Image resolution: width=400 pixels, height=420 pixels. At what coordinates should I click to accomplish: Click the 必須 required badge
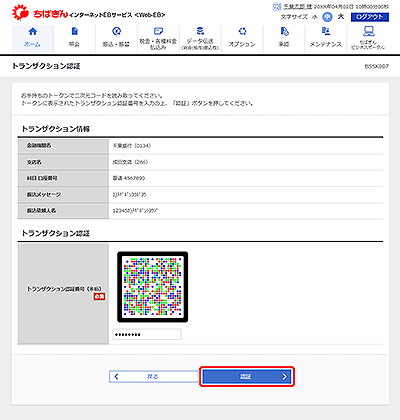pyautogui.click(x=99, y=296)
